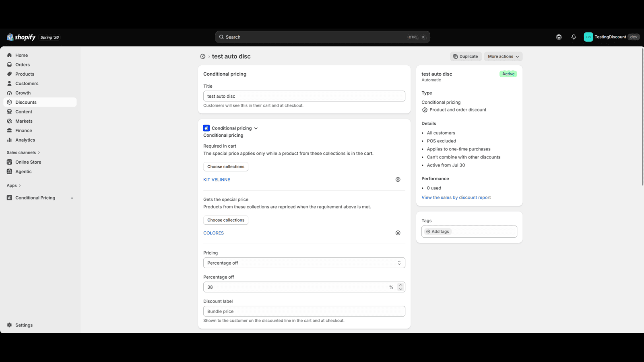Click the Title input field
Screen dimensions: 644x362
point(304,96)
